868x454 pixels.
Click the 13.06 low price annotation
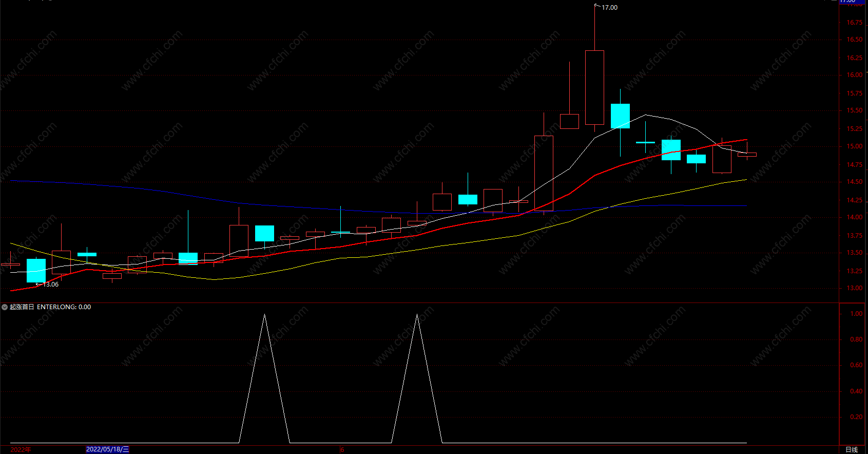pyautogui.click(x=50, y=285)
